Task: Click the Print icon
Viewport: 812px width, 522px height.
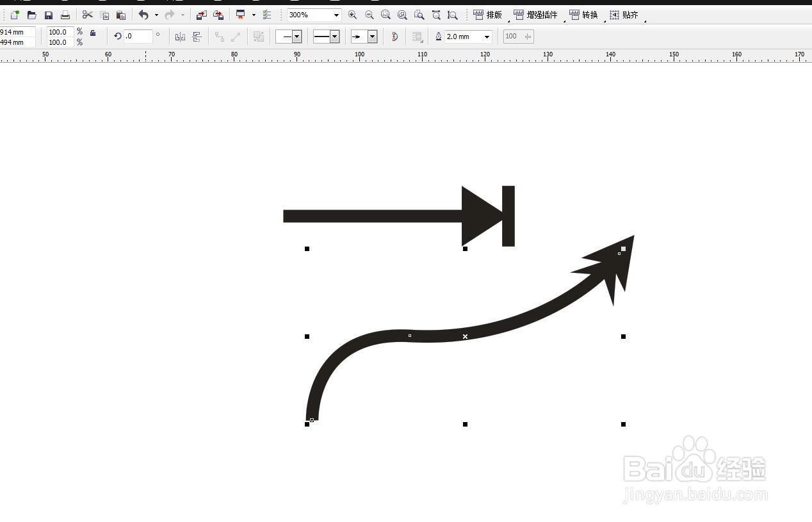Action: tap(65, 15)
